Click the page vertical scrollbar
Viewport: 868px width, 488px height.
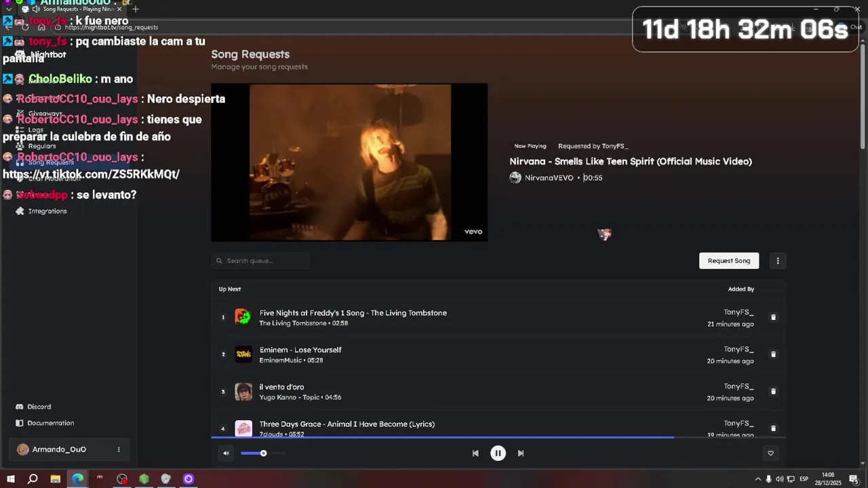pyautogui.click(x=863, y=95)
